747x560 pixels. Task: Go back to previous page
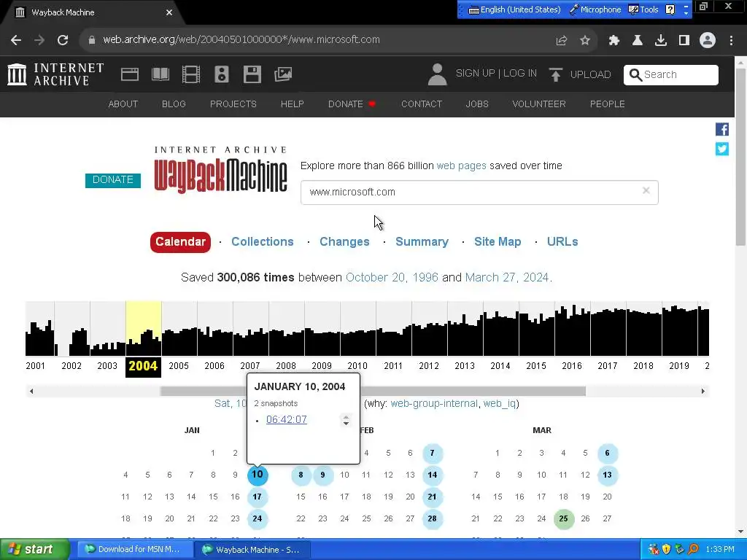[x=16, y=40]
